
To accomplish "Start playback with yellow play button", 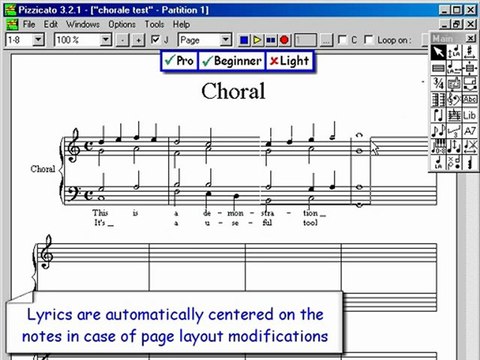I will pos(257,40).
